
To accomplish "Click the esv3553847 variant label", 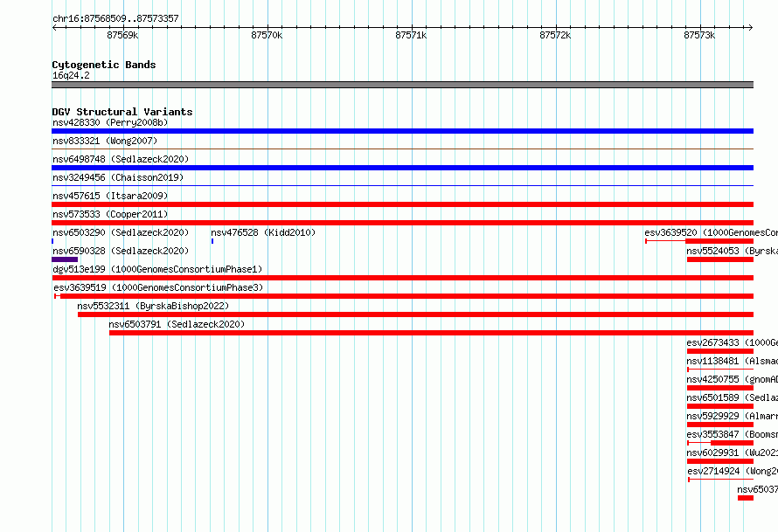I will [x=733, y=434].
